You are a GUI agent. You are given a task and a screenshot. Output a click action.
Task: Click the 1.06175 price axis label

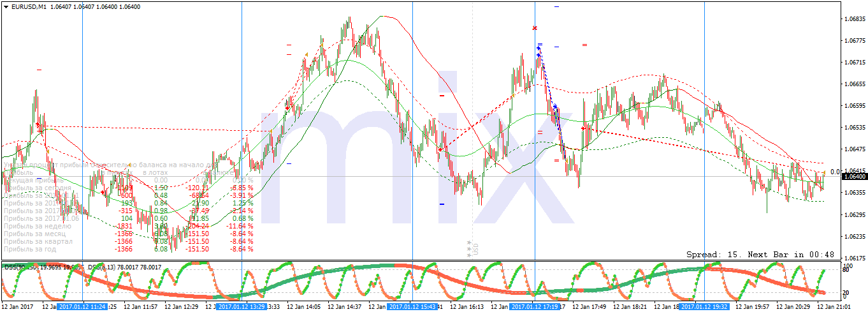point(854,258)
